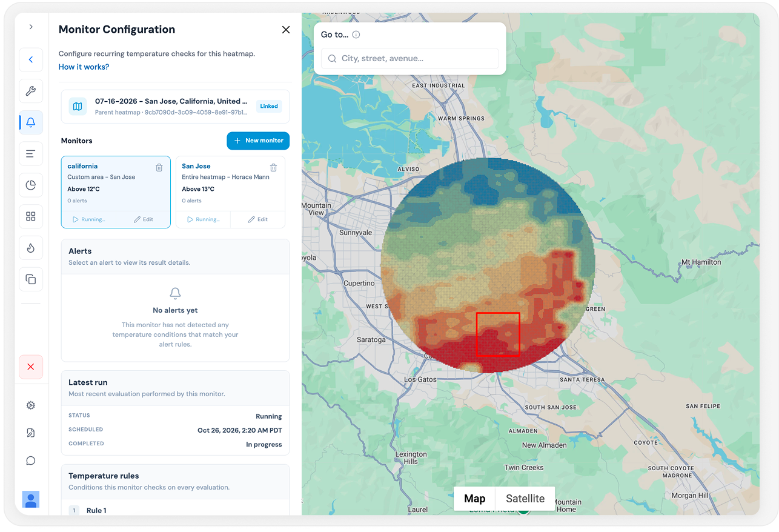Image resolution: width=779 pixels, height=532 pixels.
Task: Click the copy layers sidebar icon
Action: tap(31, 279)
